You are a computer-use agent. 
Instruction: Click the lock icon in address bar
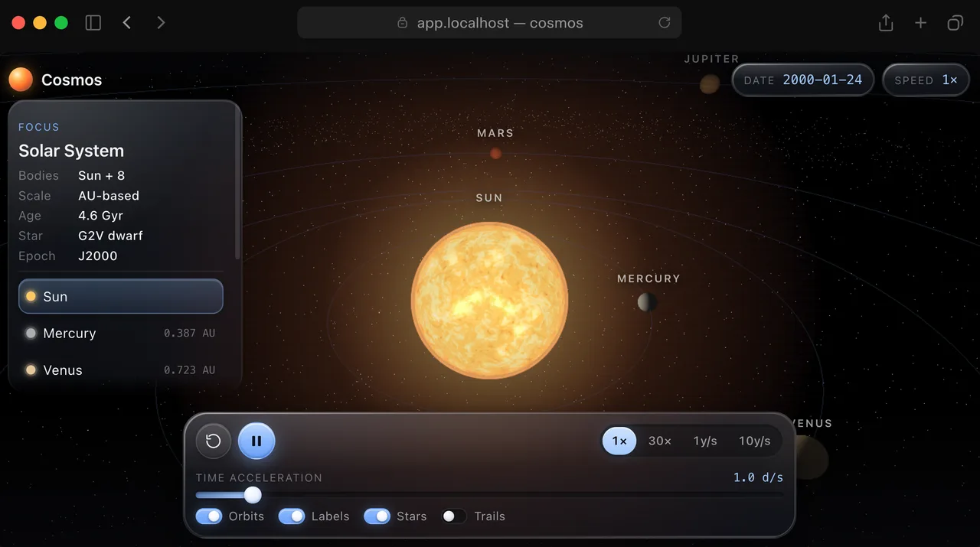(x=403, y=23)
